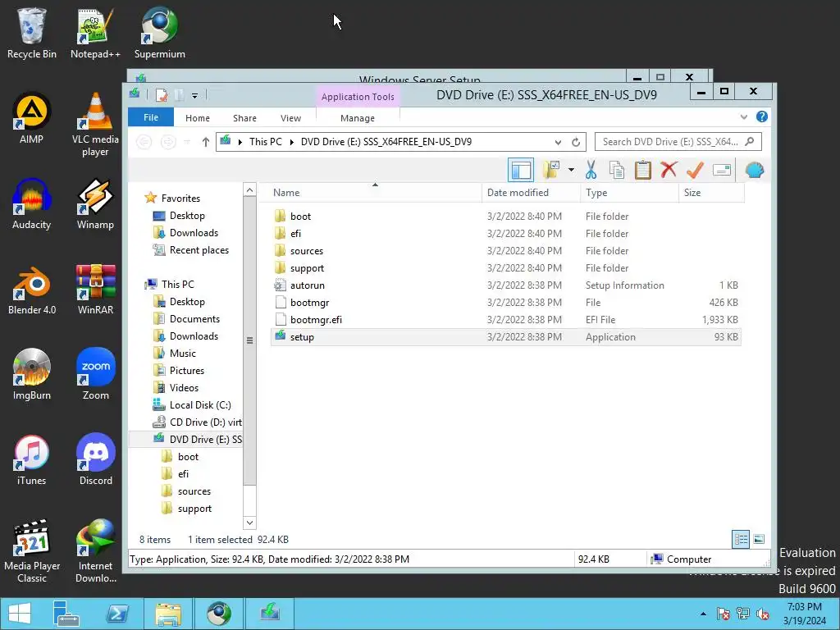
Task: Expand the ribbon with the chevron
Action: click(743, 116)
